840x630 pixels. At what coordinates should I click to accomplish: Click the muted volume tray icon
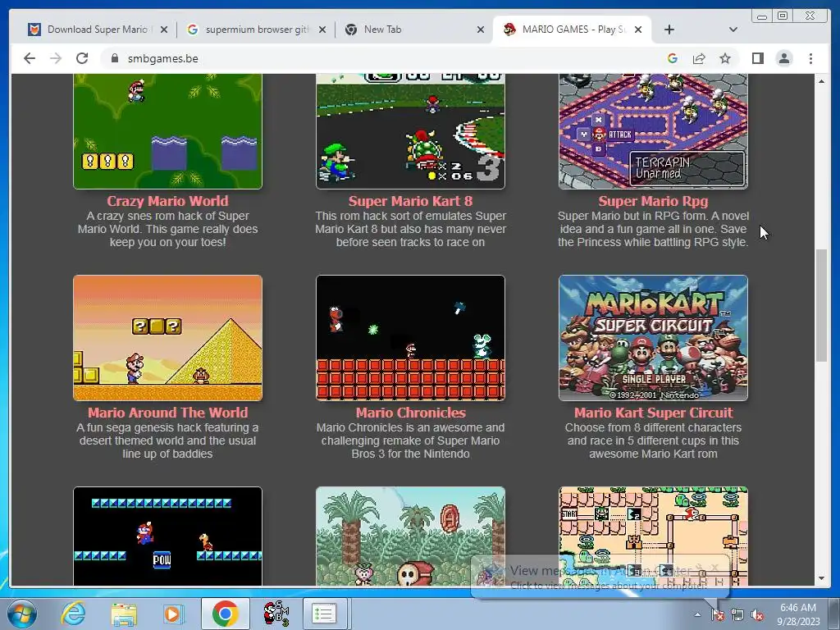tap(757, 615)
